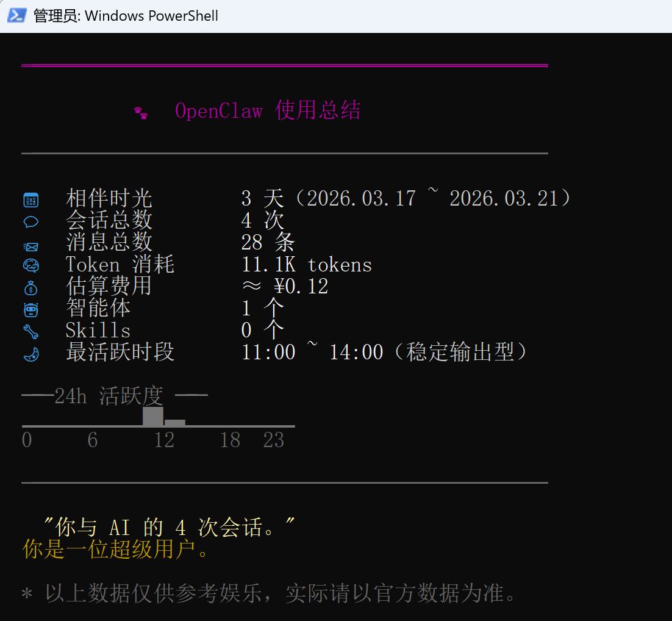Click the tallest bar in the activity chart
Screen dimensions: 672x621
click(153, 416)
